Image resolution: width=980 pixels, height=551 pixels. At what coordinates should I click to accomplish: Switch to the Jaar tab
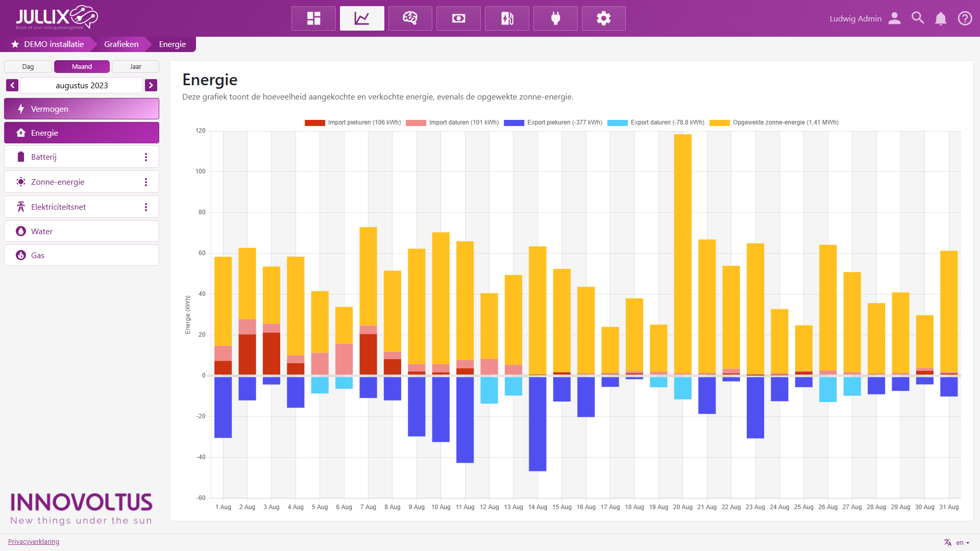[x=135, y=67]
